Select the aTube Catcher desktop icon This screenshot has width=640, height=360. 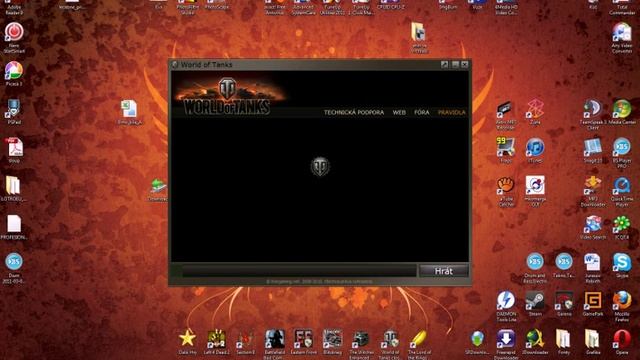(505, 186)
